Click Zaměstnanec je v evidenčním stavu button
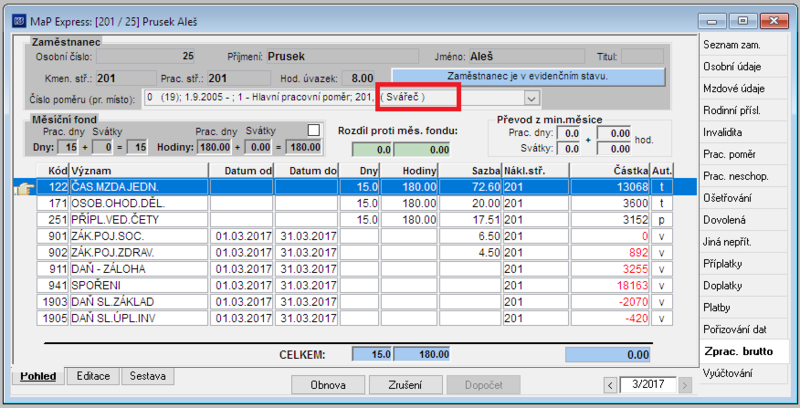This screenshot has width=800, height=408. point(528,76)
